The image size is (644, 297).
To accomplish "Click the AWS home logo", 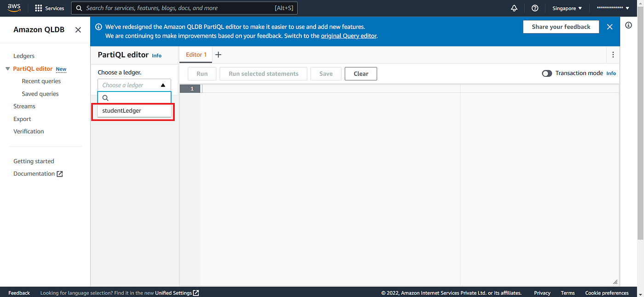I will [14, 8].
